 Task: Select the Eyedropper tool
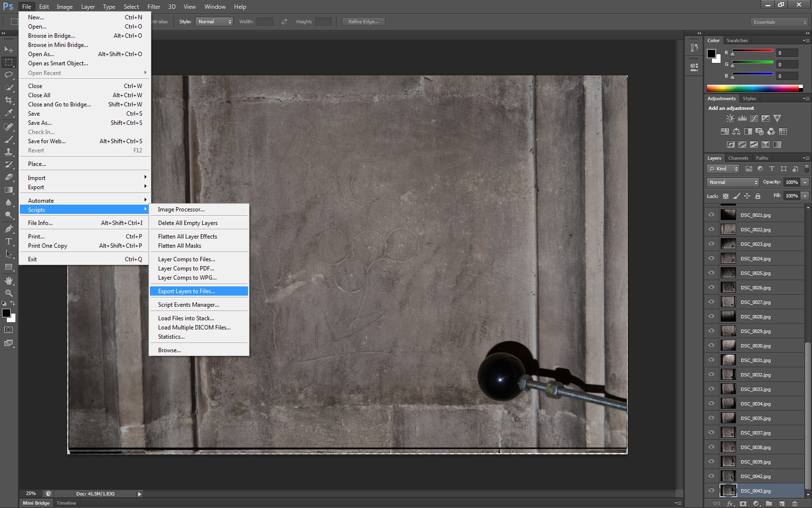[9, 113]
